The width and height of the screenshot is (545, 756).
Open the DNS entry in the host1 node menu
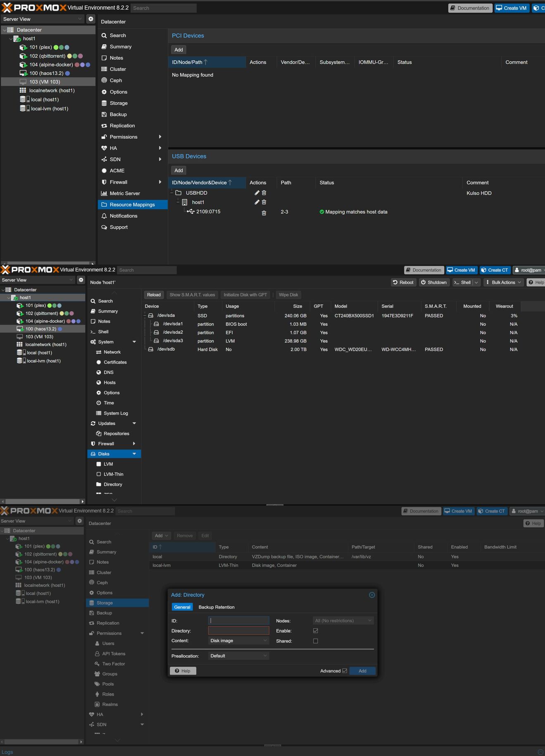(108, 372)
